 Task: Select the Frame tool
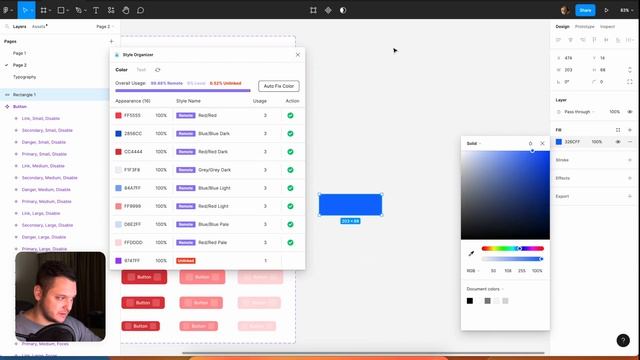click(x=44, y=10)
